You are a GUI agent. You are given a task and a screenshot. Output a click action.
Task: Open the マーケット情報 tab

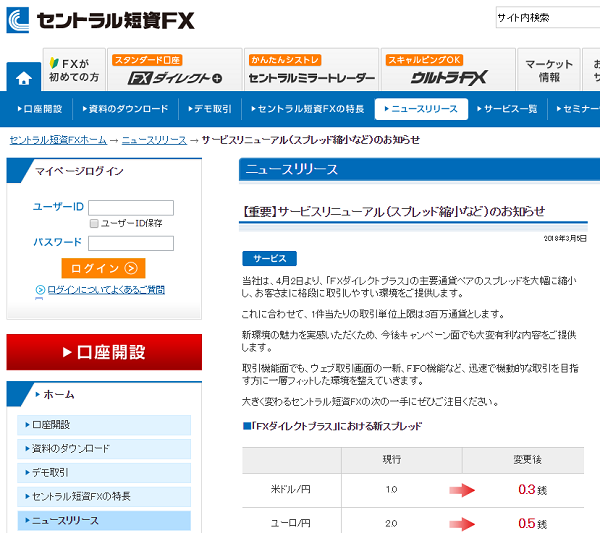(x=549, y=70)
